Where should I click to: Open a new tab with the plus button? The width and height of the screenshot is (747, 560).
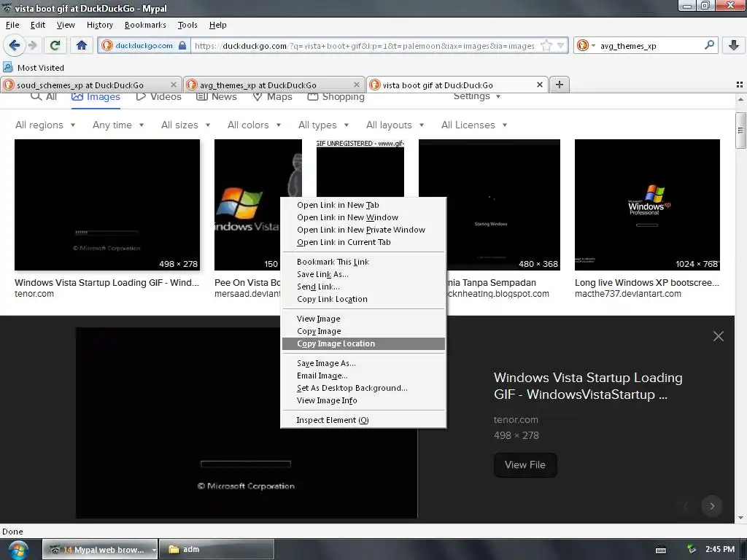pyautogui.click(x=560, y=85)
